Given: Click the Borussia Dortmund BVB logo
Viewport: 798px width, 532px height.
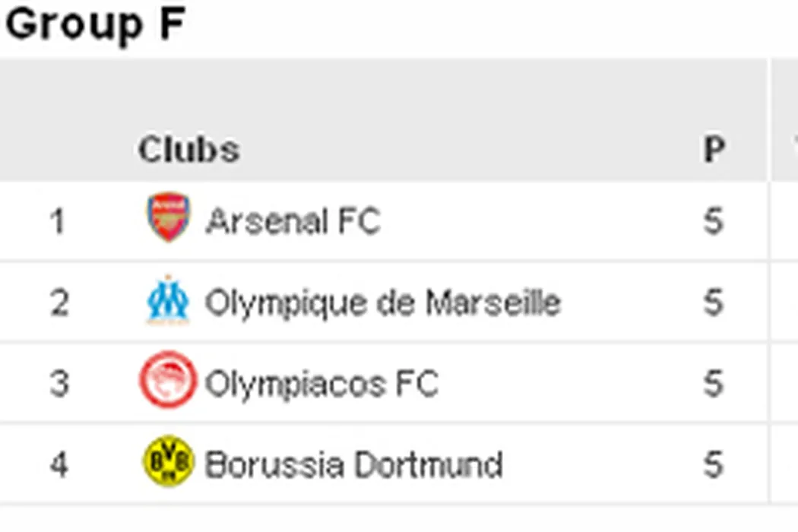Looking at the screenshot, I should pyautogui.click(x=168, y=462).
